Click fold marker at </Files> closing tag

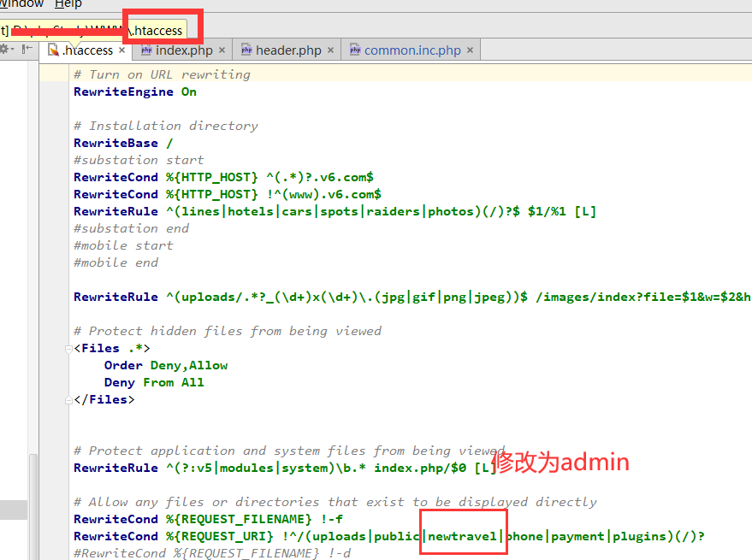pyautogui.click(x=68, y=399)
